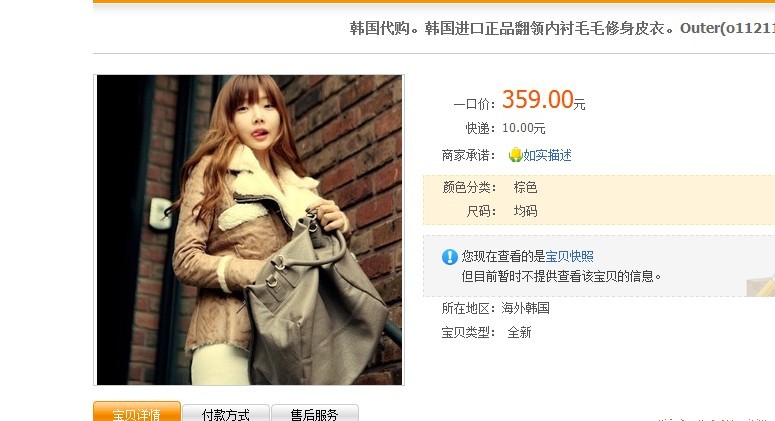The width and height of the screenshot is (775, 421).
Task: Click the package box icon in snapshot notice
Action: (x=761, y=286)
